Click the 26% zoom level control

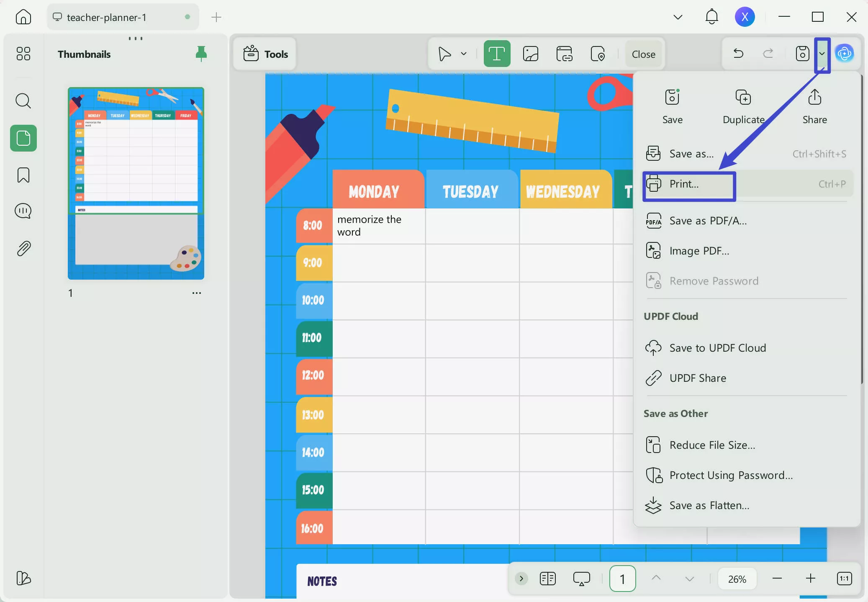(737, 579)
